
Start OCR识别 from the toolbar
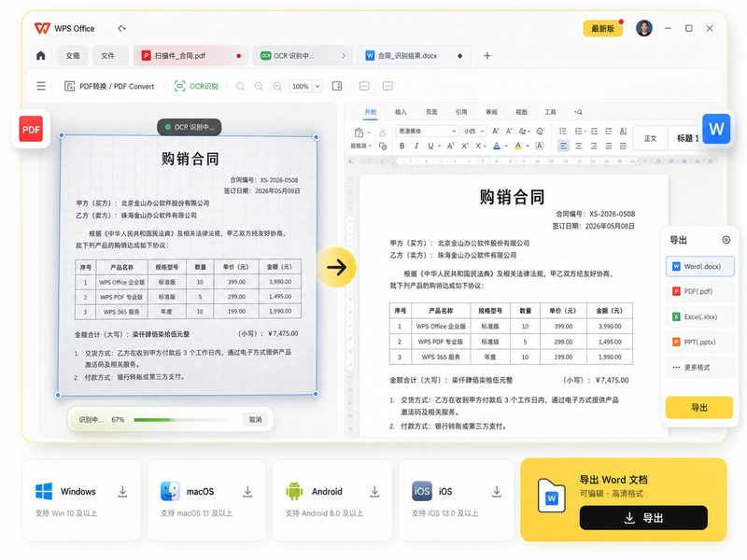196,86
